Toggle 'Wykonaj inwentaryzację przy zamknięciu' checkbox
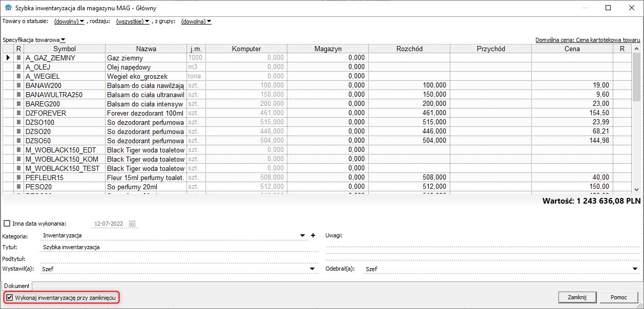Viewport: 644px width, 309px height. (10, 297)
